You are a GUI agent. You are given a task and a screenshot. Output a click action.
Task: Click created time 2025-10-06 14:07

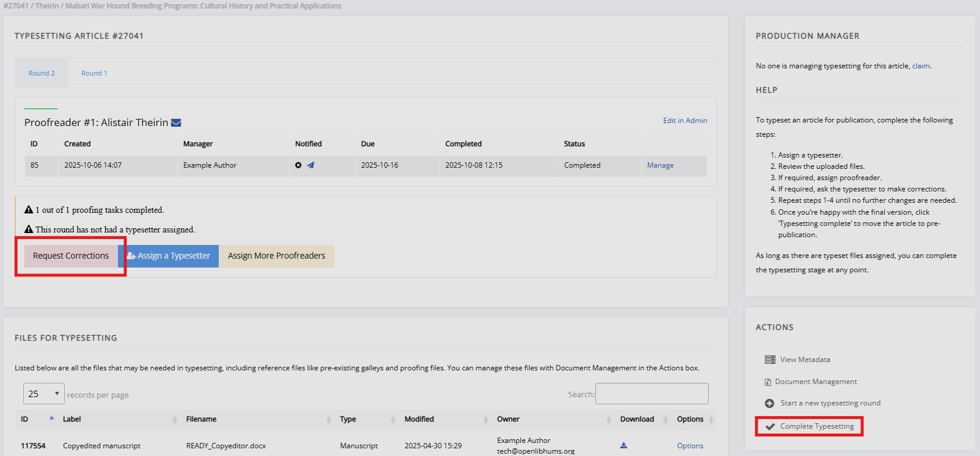point(93,165)
